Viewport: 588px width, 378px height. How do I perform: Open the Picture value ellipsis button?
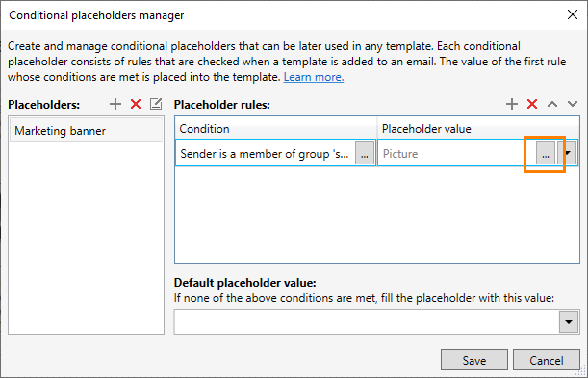546,153
